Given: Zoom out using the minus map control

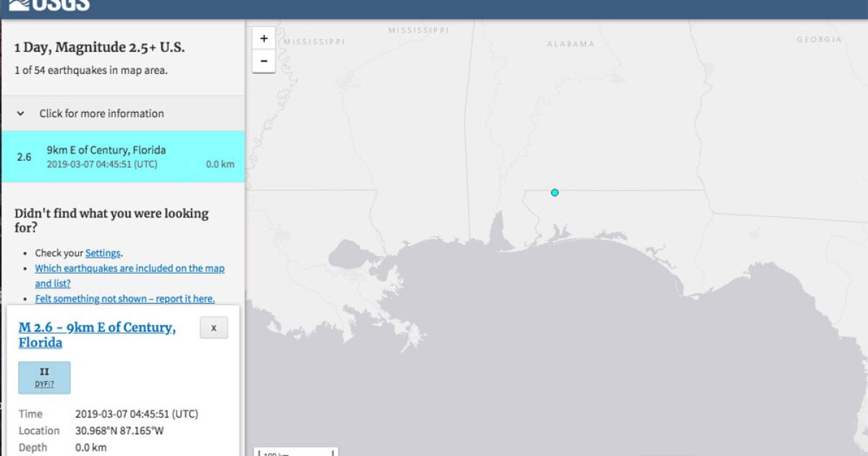Looking at the screenshot, I should click(263, 62).
